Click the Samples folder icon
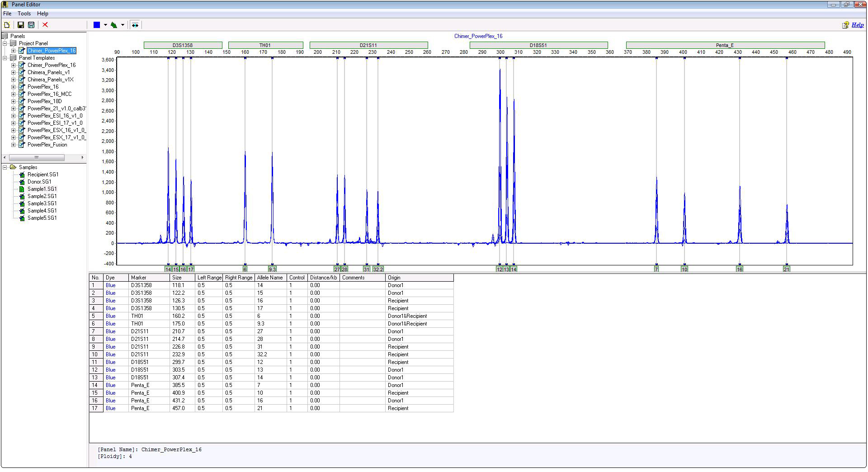Image resolution: width=868 pixels, height=472 pixels. [x=13, y=167]
